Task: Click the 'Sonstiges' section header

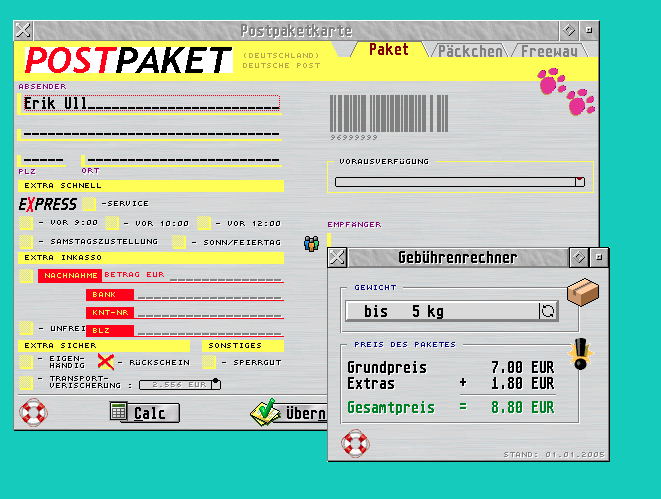Action: click(243, 346)
